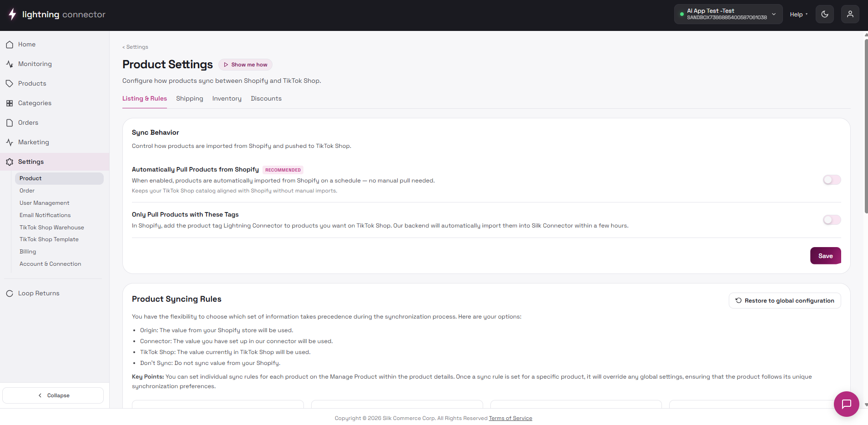Click the Home house icon in sidebar
Viewport: 868px width, 425px height.
pos(10,45)
